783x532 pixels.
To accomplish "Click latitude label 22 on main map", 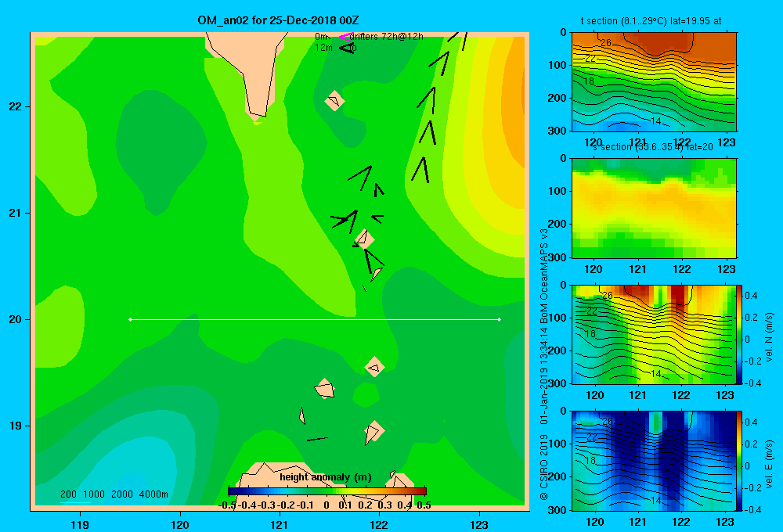I will tap(16, 106).
